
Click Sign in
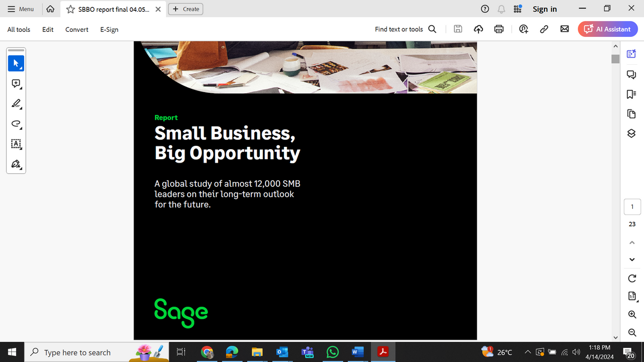coord(544,9)
